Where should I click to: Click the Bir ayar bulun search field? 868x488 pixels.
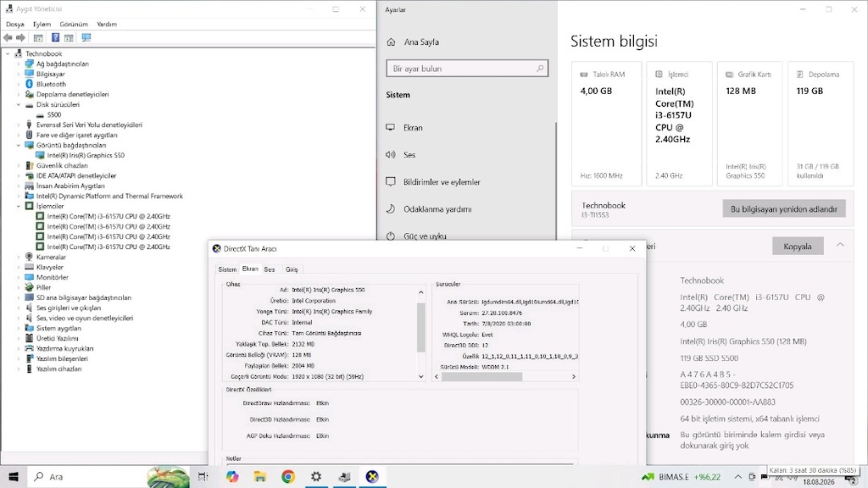[x=467, y=68]
